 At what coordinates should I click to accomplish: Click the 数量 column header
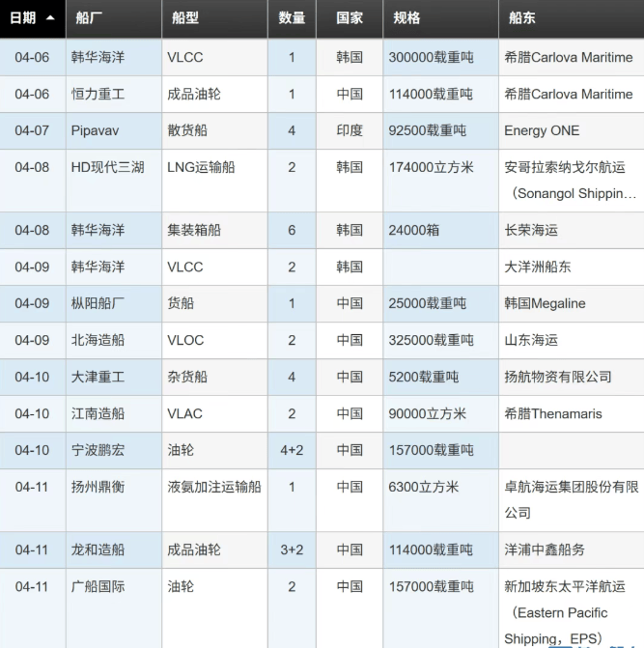point(292,18)
